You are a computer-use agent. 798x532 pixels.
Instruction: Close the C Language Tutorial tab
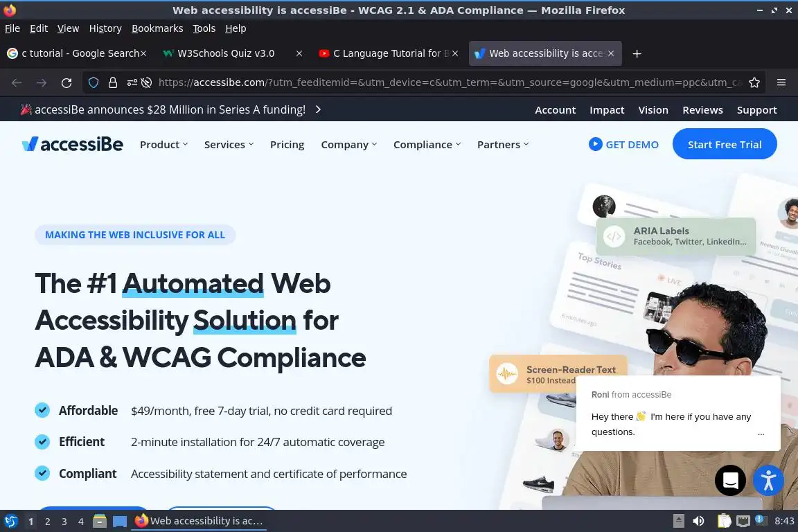tap(455, 53)
